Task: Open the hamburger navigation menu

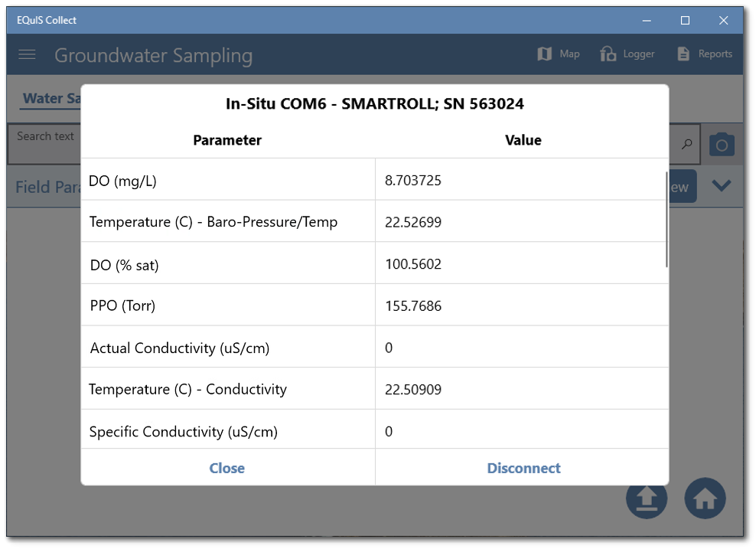Action: (x=27, y=54)
